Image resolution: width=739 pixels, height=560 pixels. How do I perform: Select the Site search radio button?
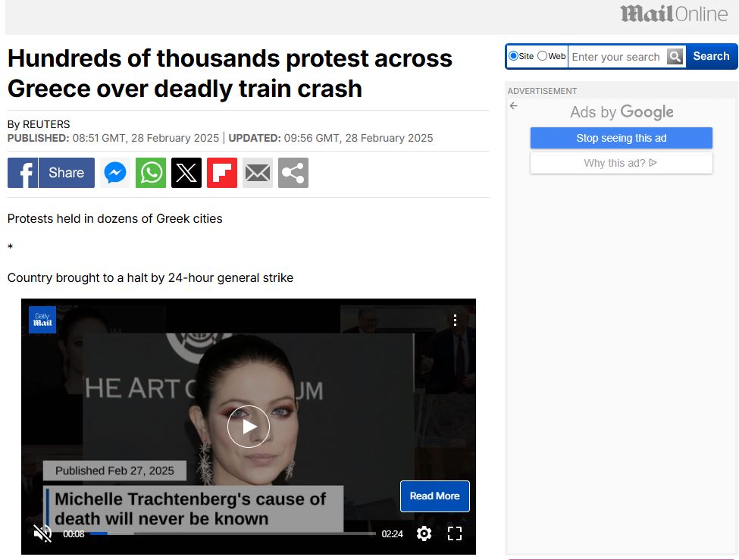click(514, 56)
